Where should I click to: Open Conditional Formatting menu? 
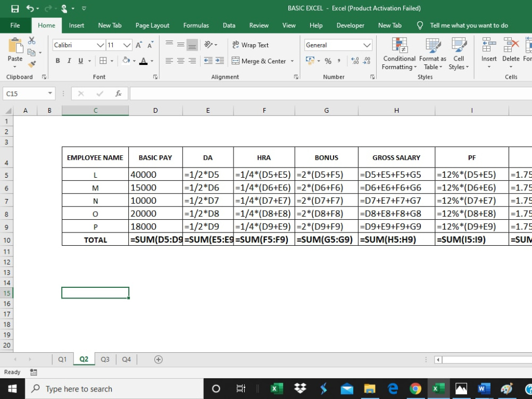400,54
